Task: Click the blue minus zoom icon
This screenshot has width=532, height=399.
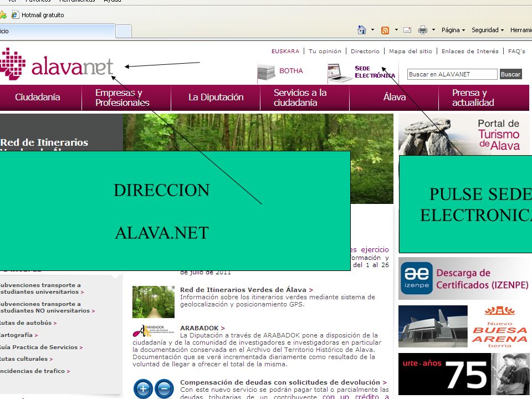Action: click(x=164, y=389)
